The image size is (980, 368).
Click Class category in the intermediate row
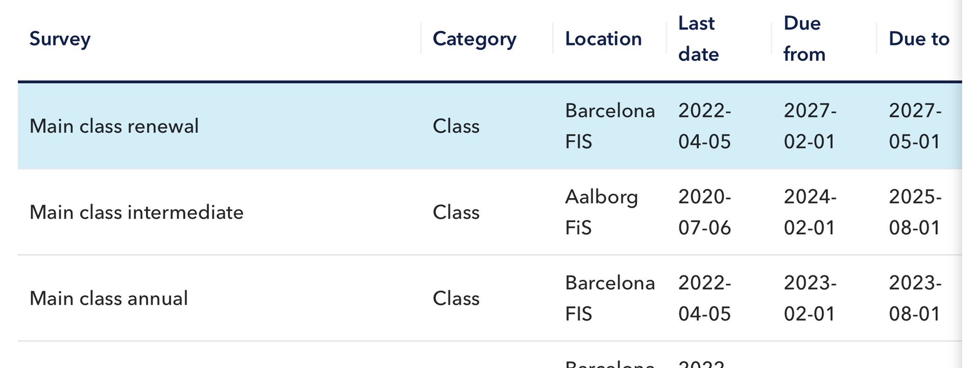coord(456,212)
